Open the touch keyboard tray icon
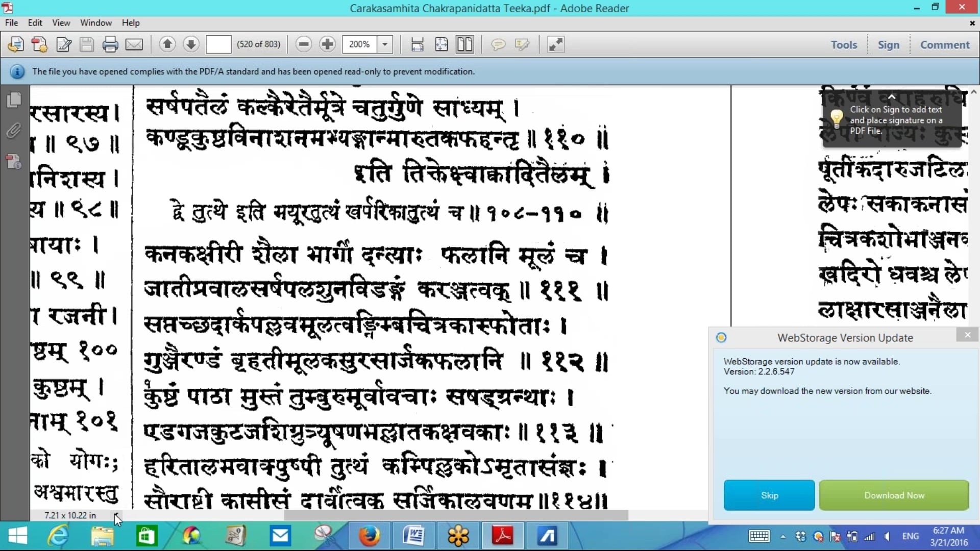This screenshot has height=551, width=980. (759, 536)
